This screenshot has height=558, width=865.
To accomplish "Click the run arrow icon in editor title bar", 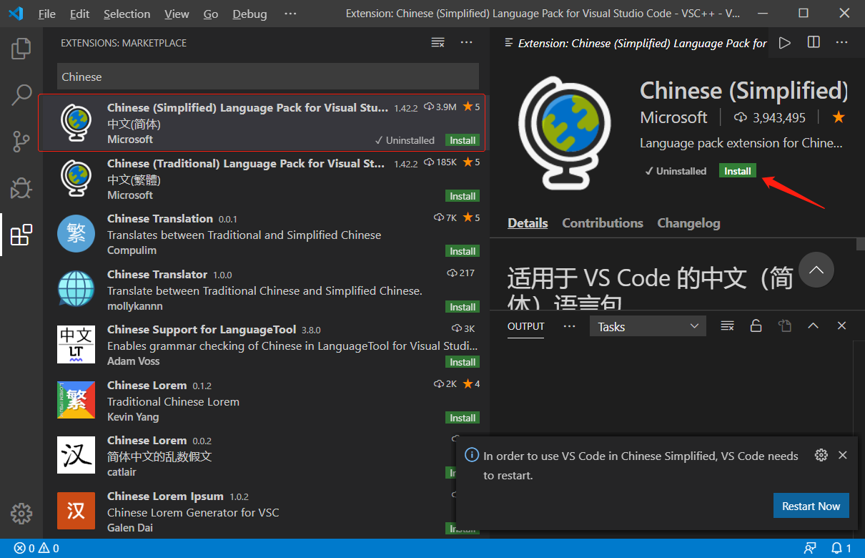I will [784, 43].
